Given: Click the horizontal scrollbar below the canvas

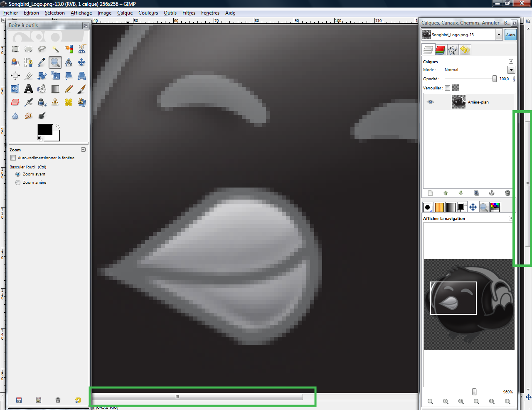Looking at the screenshot, I should [198, 397].
